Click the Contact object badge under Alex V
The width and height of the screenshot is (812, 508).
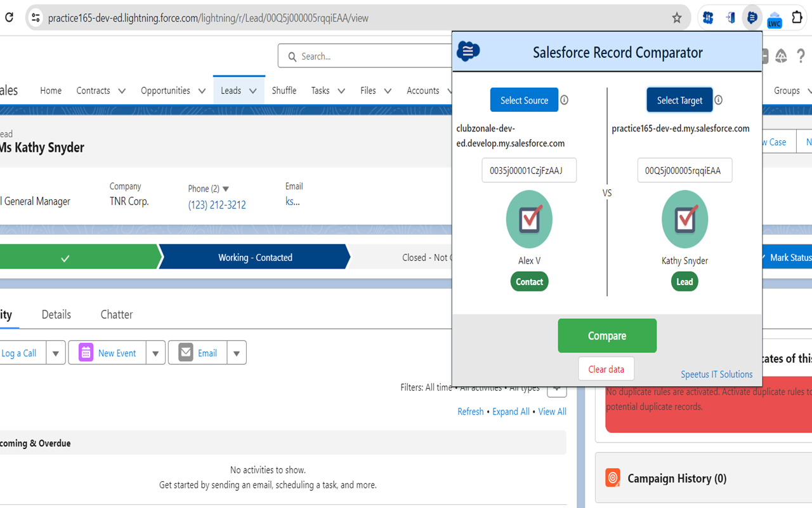pyautogui.click(x=529, y=282)
